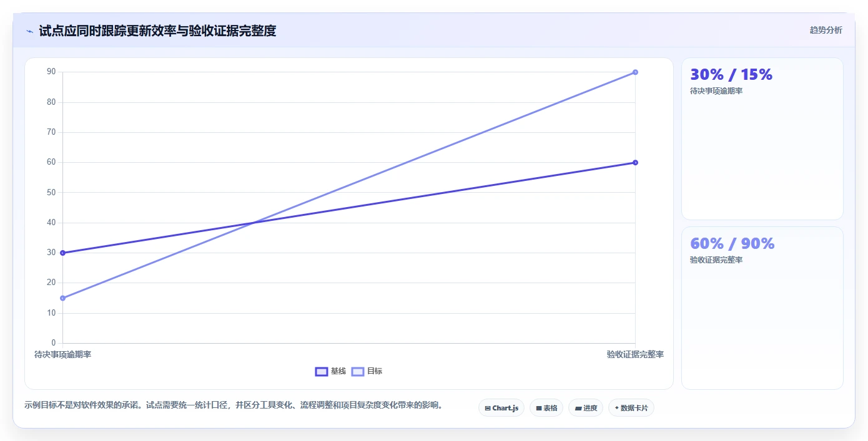This screenshot has height=441, width=868.
Task: Click the 趋势分析 label in header
Action: [x=826, y=30]
